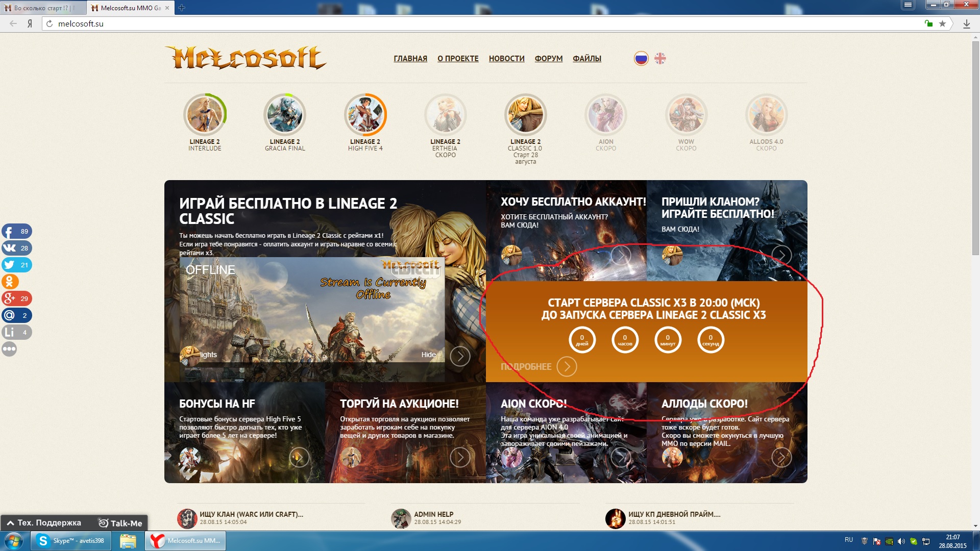Viewport: 980px width, 551px height.
Task: Open the Lineage 2 Interlude server icon
Action: [x=205, y=115]
